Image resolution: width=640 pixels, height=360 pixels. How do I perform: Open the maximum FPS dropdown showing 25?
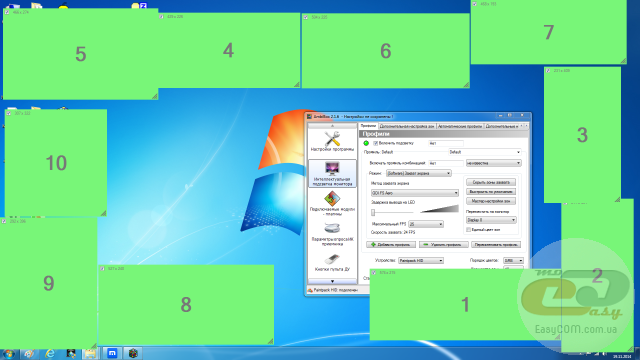click(x=426, y=224)
